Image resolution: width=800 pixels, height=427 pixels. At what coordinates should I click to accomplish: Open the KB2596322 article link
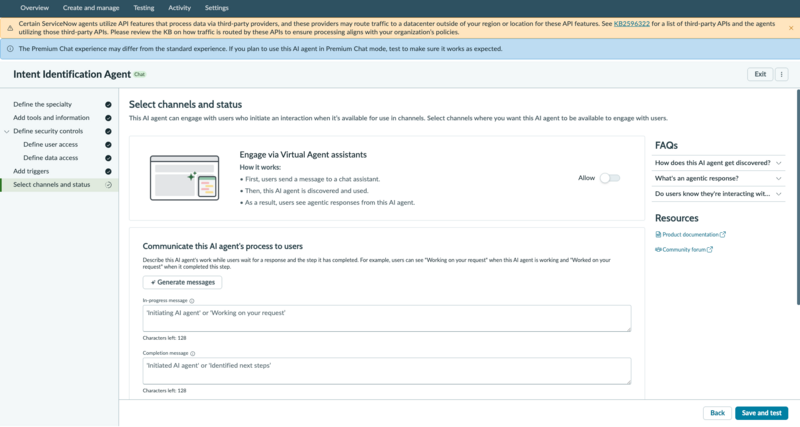pos(631,23)
